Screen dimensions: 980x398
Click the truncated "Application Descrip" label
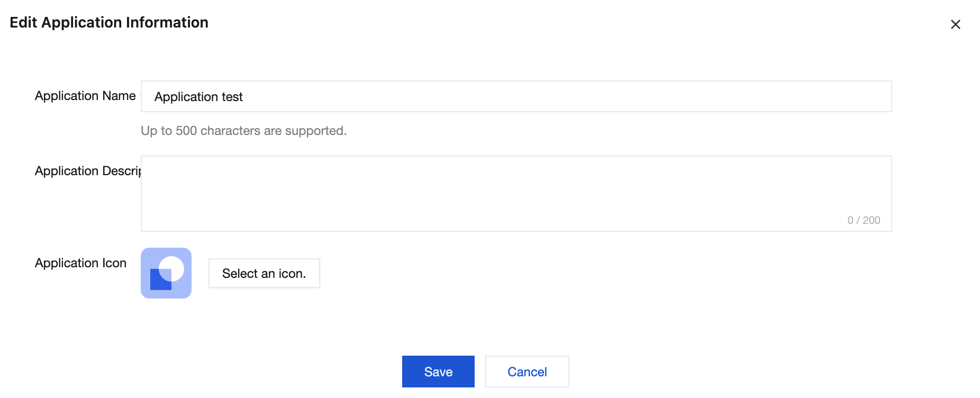click(88, 171)
